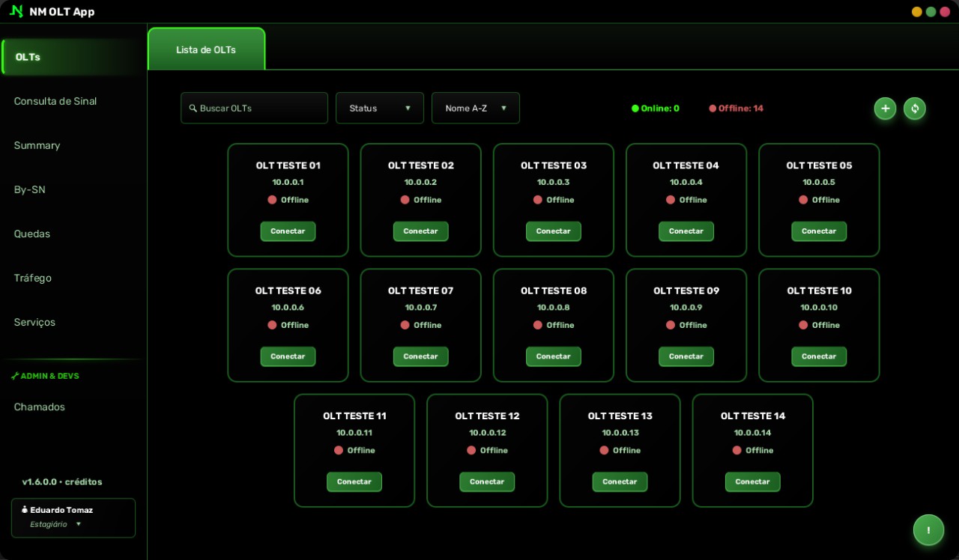Screen dimensions: 959x560
Task: Click the red status dot on OLT TESTE 01
Action: (x=272, y=200)
